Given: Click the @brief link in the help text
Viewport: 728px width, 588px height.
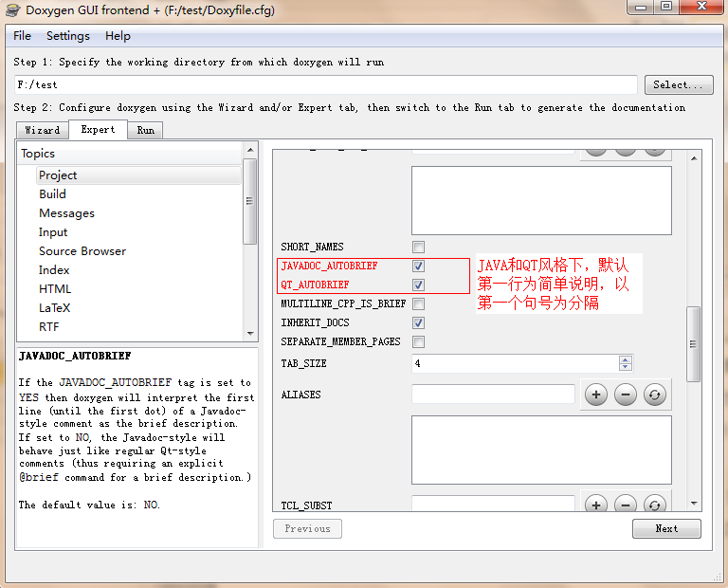Looking at the screenshot, I should tap(39, 477).
